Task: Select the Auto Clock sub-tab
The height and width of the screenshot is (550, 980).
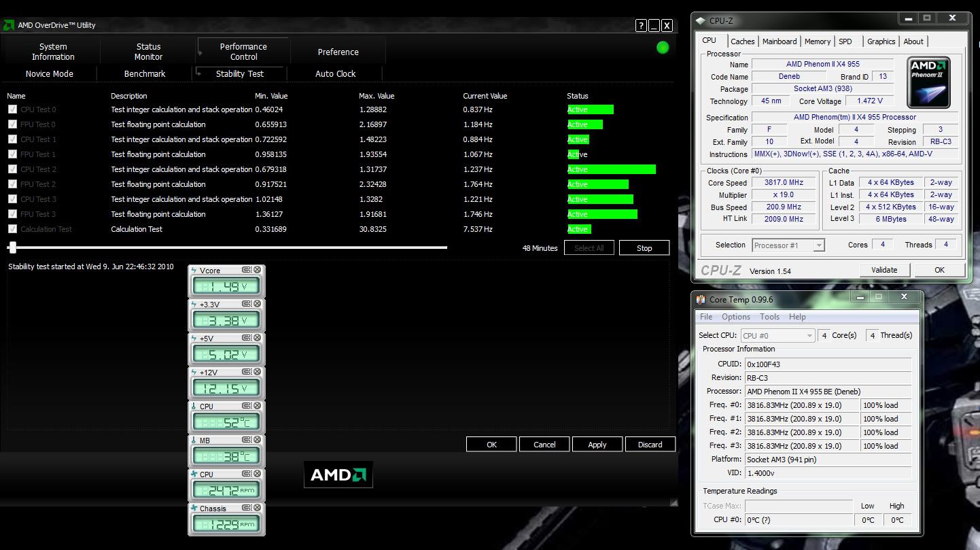Action: (x=336, y=73)
